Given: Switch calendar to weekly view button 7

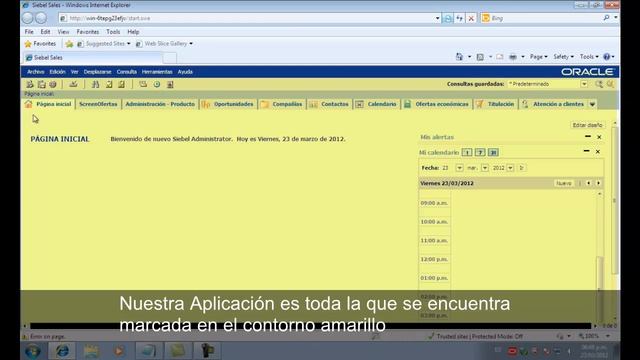Looking at the screenshot, I should tap(480, 152).
